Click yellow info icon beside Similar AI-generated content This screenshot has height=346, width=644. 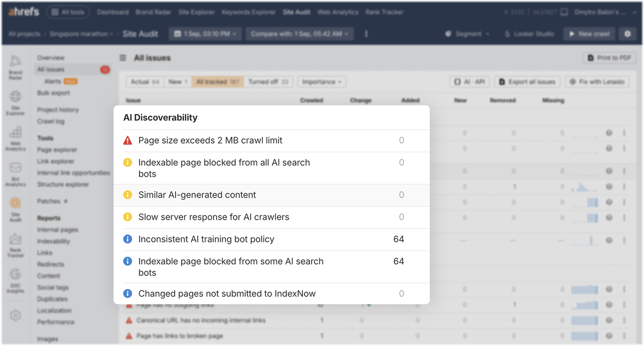click(128, 195)
